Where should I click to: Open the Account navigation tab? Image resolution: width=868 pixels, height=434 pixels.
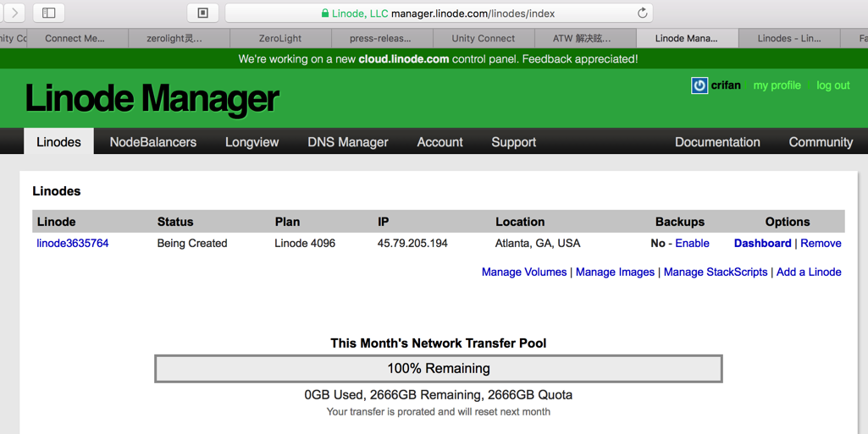point(440,142)
